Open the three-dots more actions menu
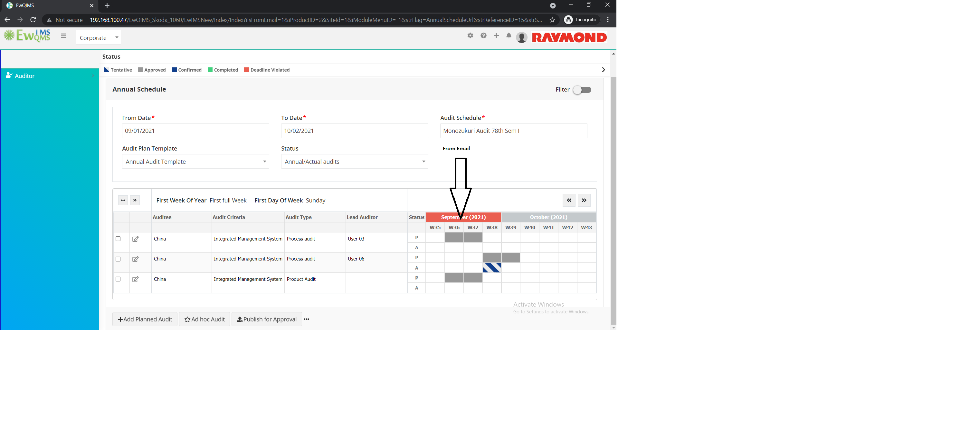 click(x=306, y=319)
